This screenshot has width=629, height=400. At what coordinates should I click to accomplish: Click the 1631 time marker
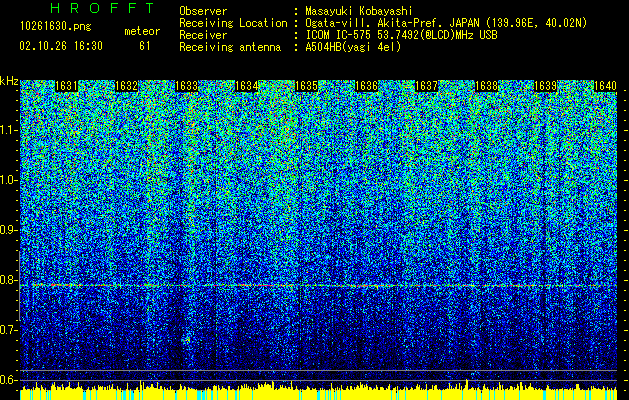point(67,86)
